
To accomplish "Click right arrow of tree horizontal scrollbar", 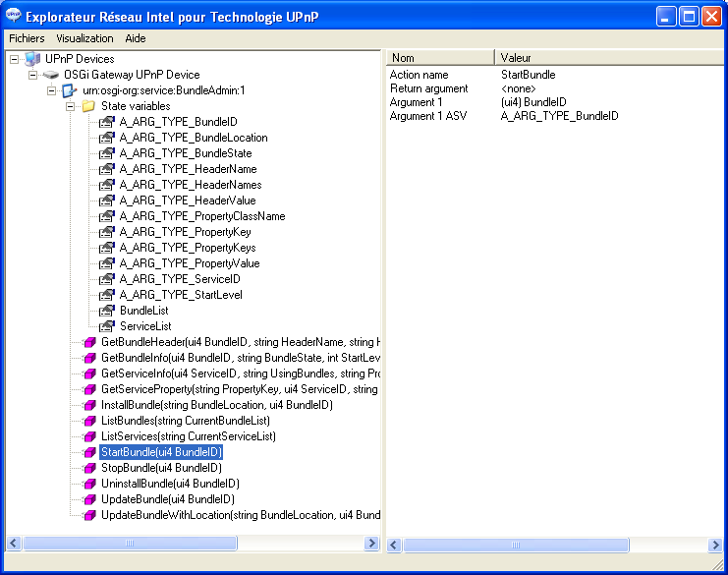I will (371, 544).
